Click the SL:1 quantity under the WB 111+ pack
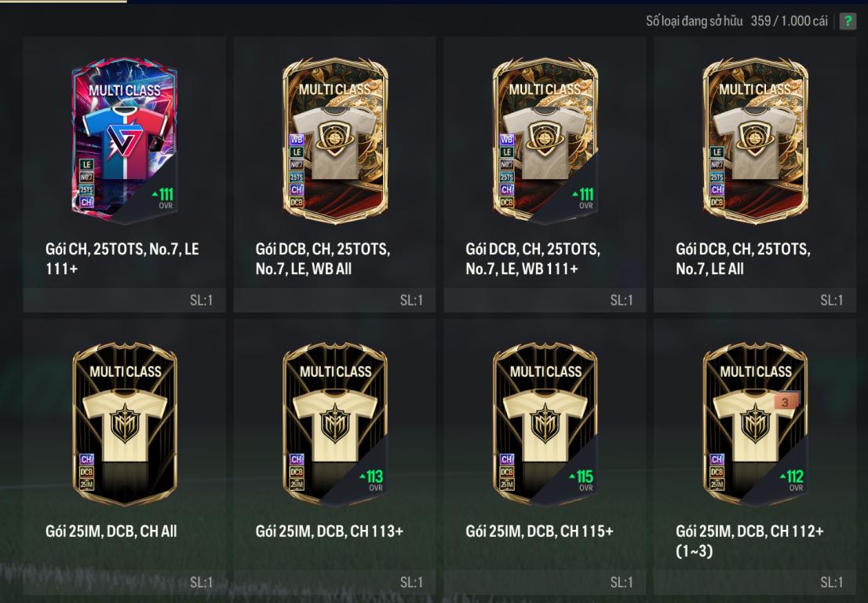868x603 pixels. pos(621,300)
